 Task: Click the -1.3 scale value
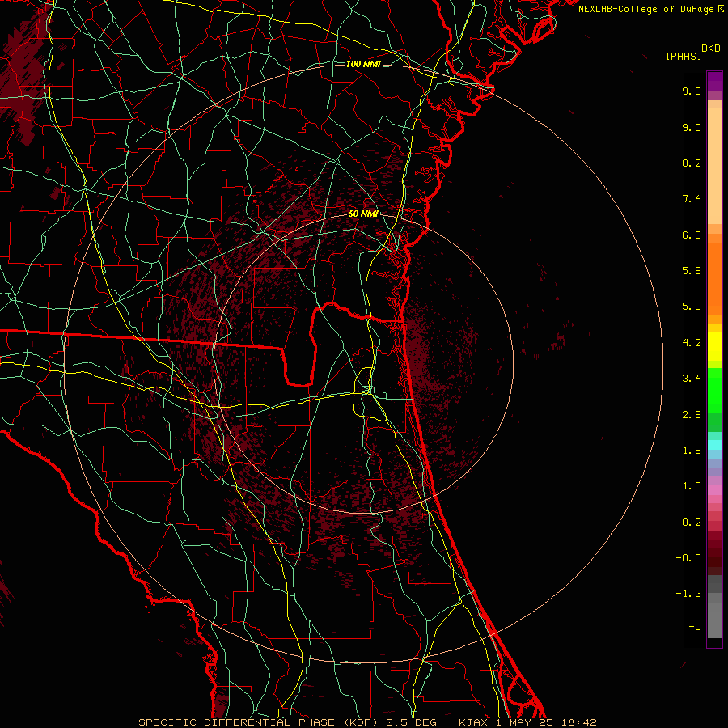coord(688,594)
